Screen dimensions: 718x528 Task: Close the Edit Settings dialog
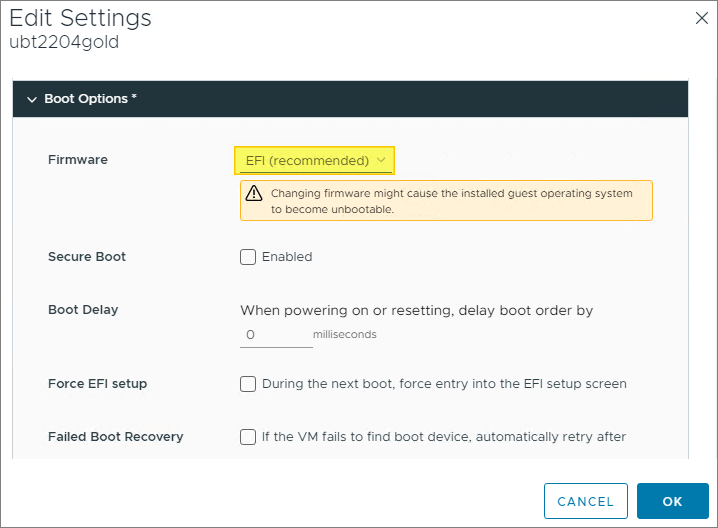pos(701,17)
